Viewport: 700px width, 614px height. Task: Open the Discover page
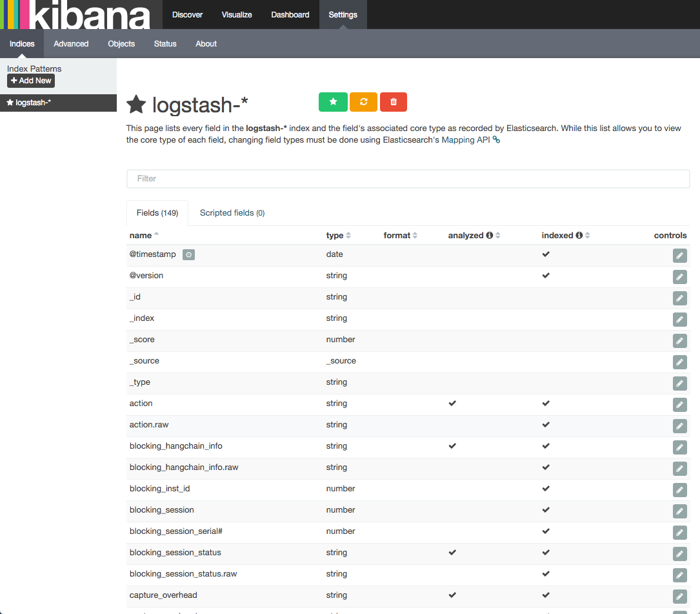click(x=187, y=15)
